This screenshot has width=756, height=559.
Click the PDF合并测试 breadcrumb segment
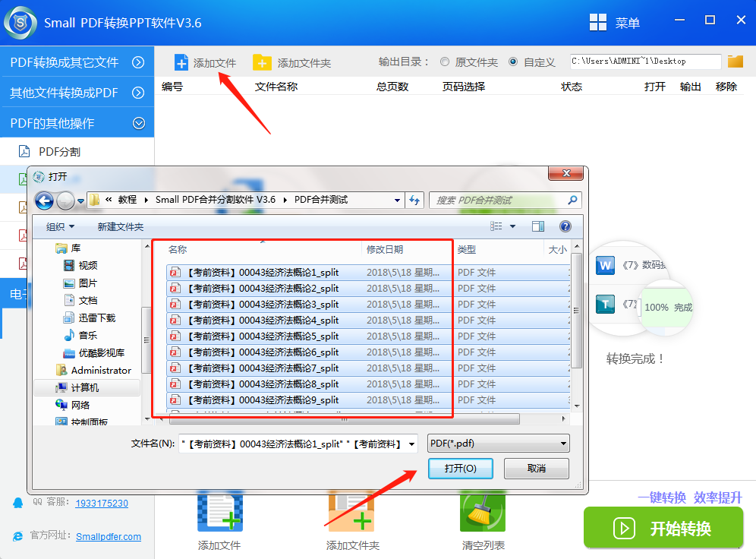pyautogui.click(x=321, y=200)
